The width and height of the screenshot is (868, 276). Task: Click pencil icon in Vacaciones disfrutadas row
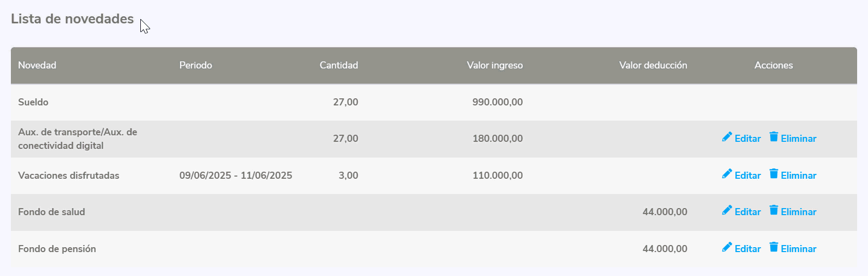(727, 174)
